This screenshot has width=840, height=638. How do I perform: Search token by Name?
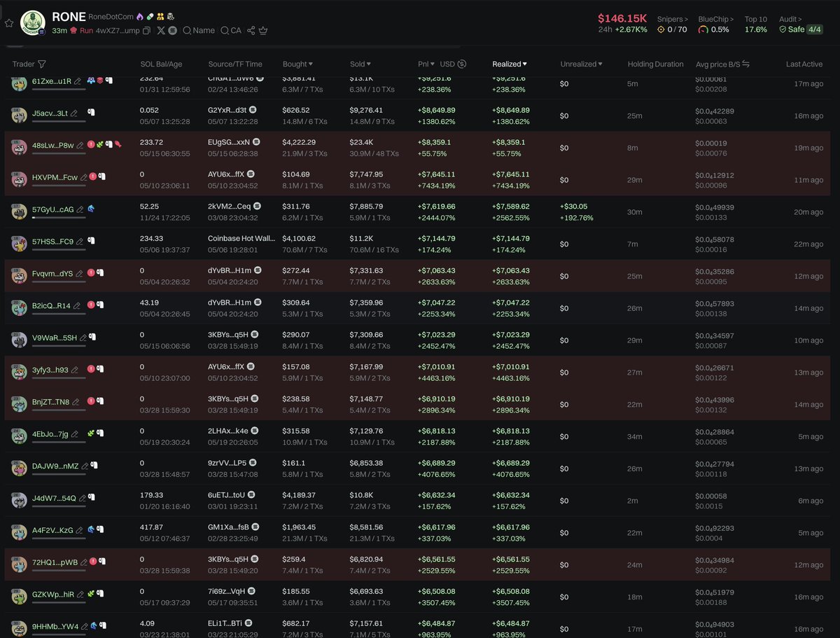199,31
